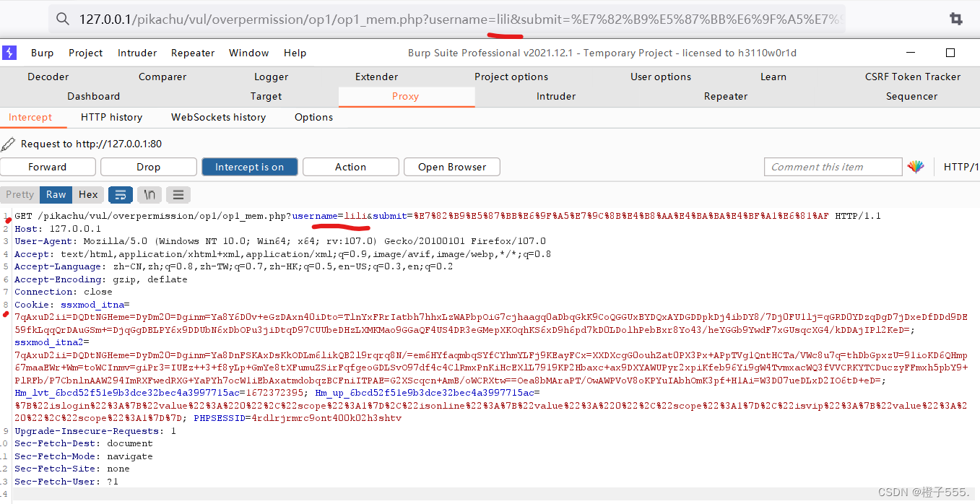
Task: Open the Burp menu
Action: (x=42, y=53)
